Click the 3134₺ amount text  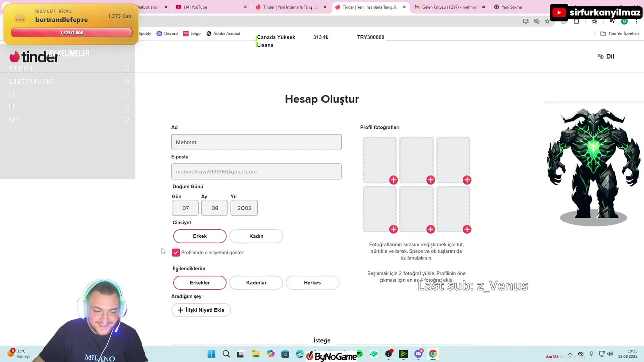pyautogui.click(x=320, y=37)
